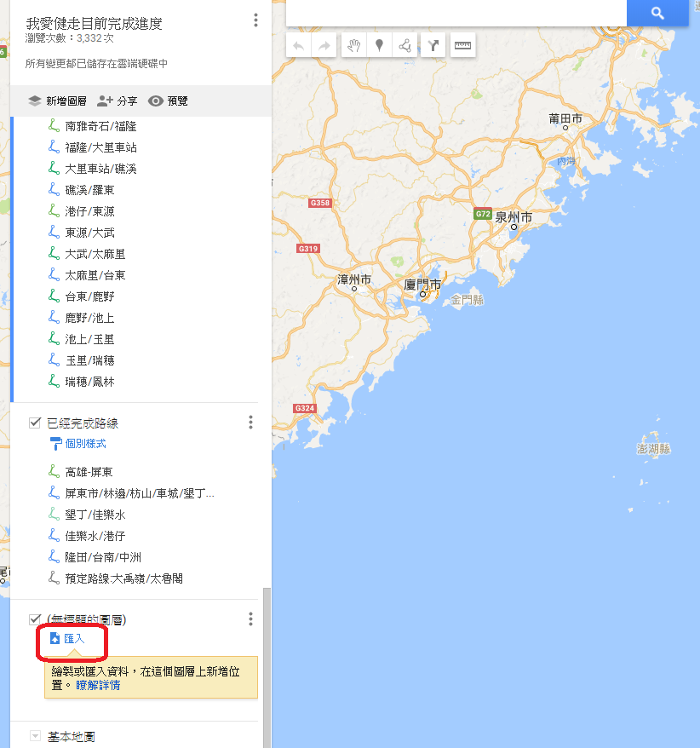Open the 已經完成路線 layer options menu
700x748 pixels.
coord(250,423)
